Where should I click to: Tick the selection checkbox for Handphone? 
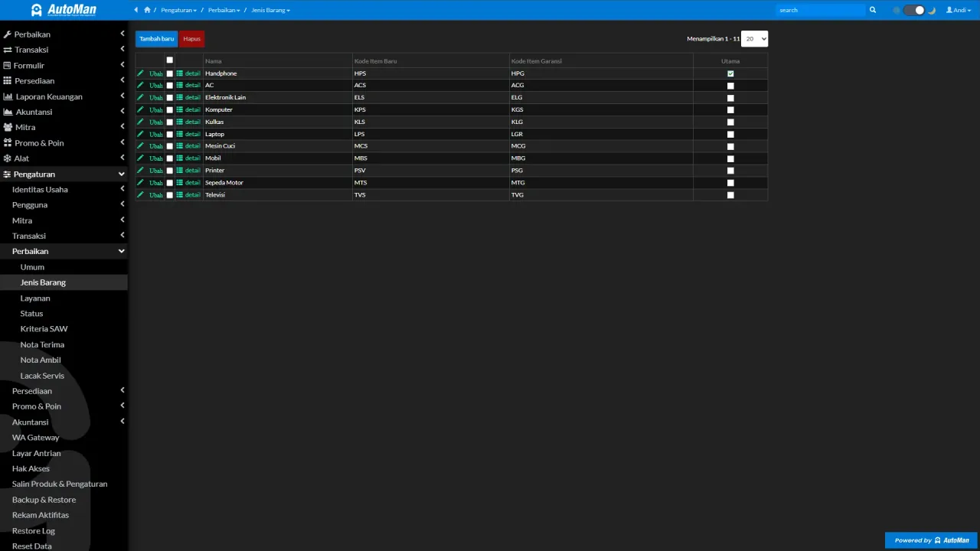click(x=170, y=73)
